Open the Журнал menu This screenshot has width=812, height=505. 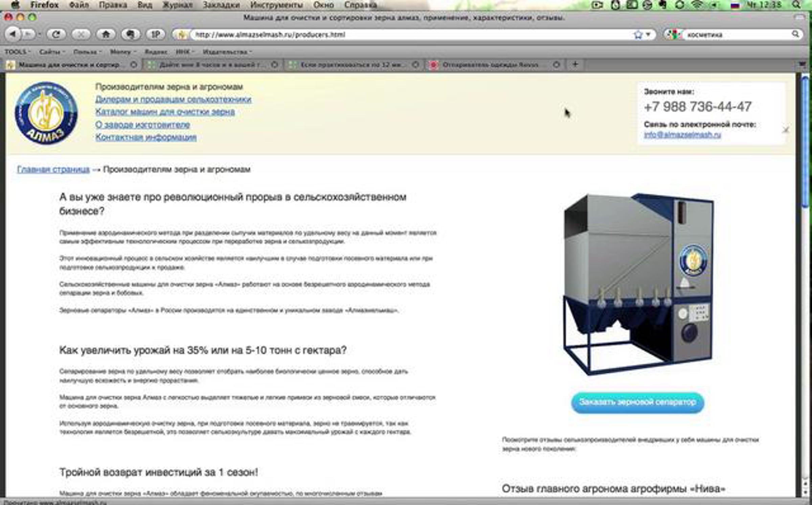tap(178, 5)
